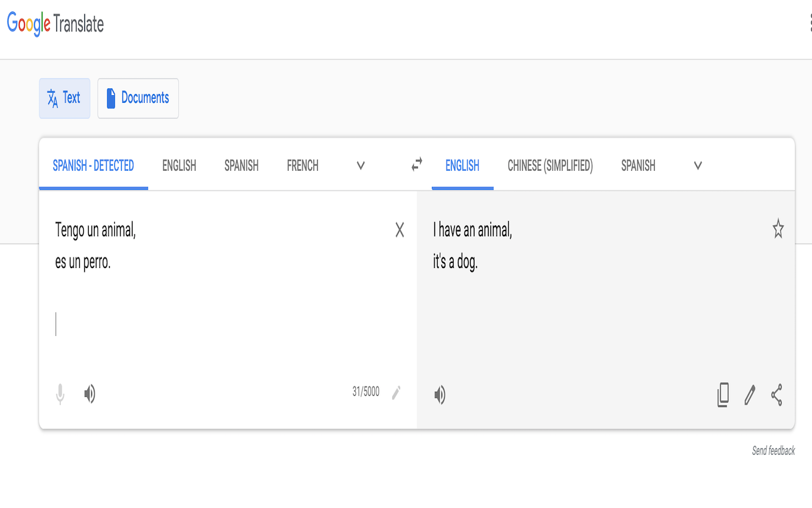The width and height of the screenshot is (812, 508).
Task: Open the top-right three-dot menu
Action: click(810, 23)
